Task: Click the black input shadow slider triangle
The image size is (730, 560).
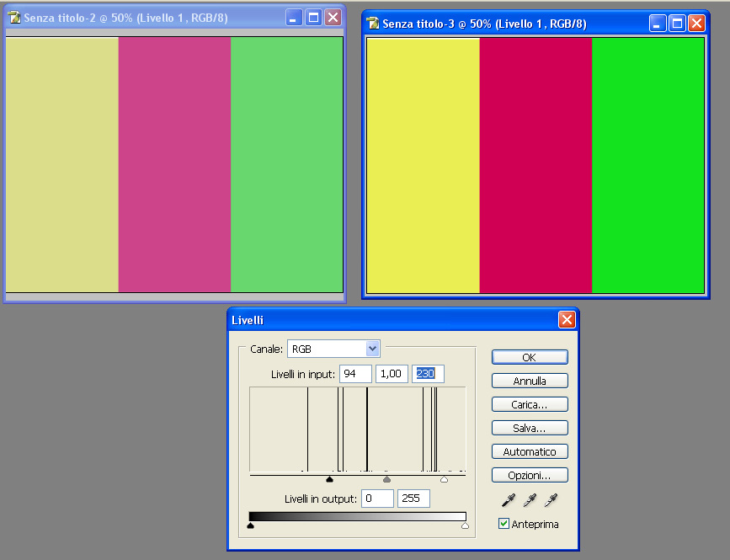Action: pyautogui.click(x=330, y=480)
